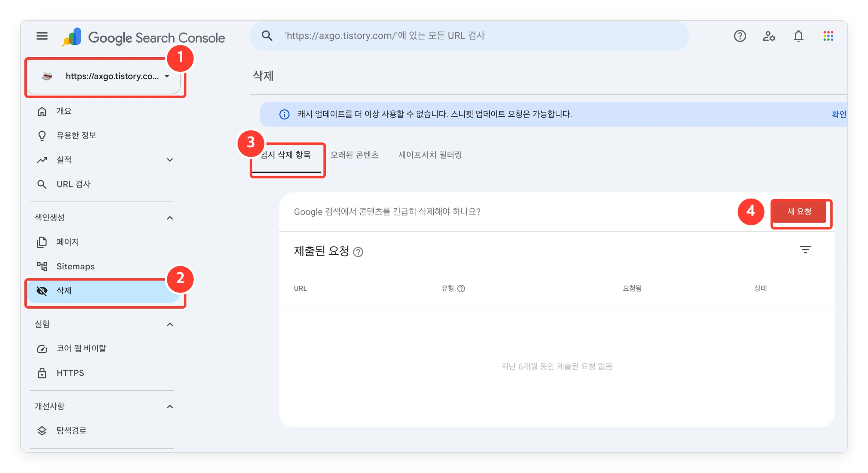Click the 요청됨 column header

(632, 288)
